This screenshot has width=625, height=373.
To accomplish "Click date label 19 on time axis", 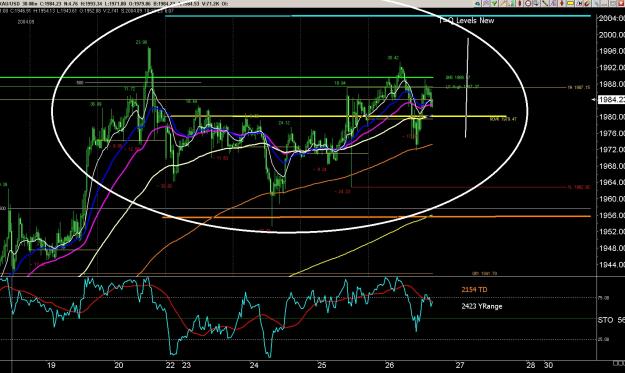I will [x=51, y=365].
